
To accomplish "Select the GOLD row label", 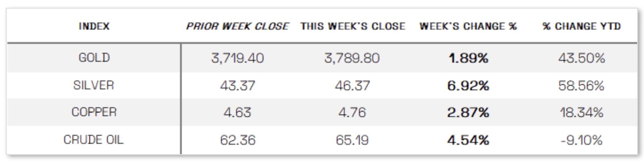I will [x=94, y=57].
